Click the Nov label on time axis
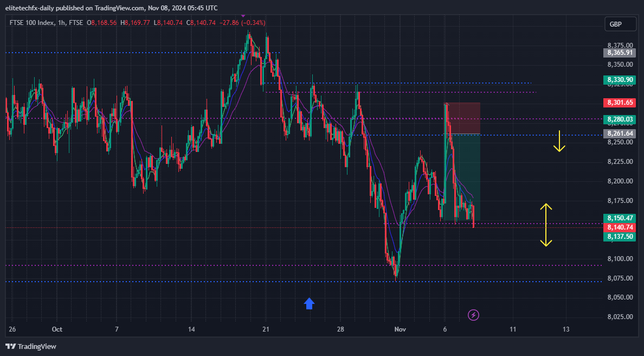Screen dimensions: 644x356 pos(400,329)
